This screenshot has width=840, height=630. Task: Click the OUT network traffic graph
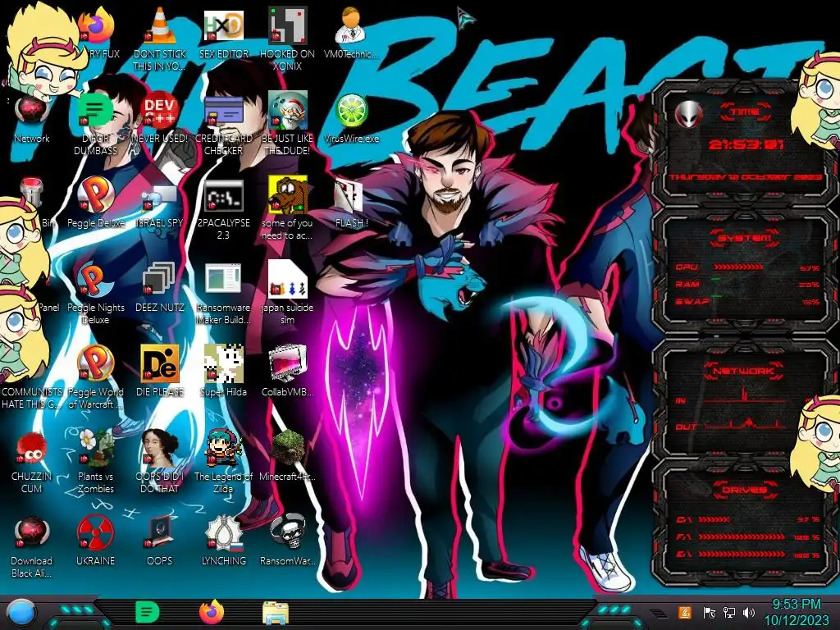746,422
